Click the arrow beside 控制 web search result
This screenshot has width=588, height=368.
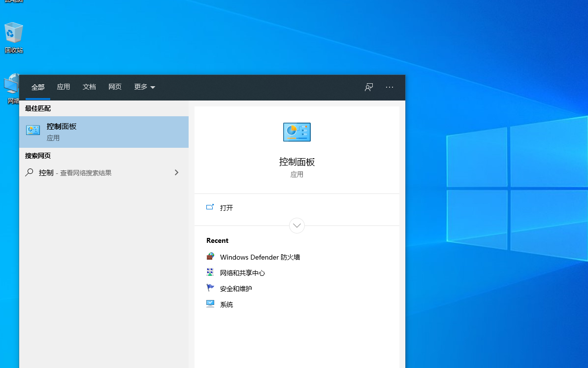[x=176, y=173]
